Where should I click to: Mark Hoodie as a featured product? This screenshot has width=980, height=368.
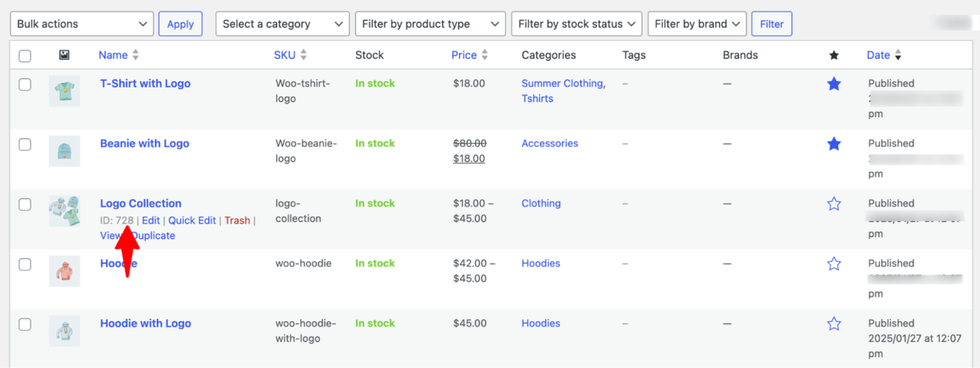[834, 263]
